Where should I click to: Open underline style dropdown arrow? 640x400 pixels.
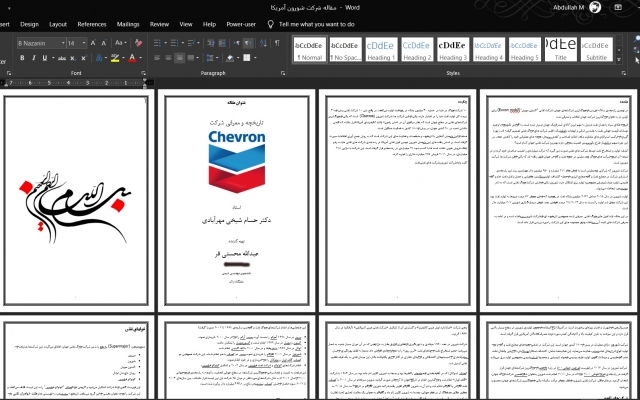[53, 58]
